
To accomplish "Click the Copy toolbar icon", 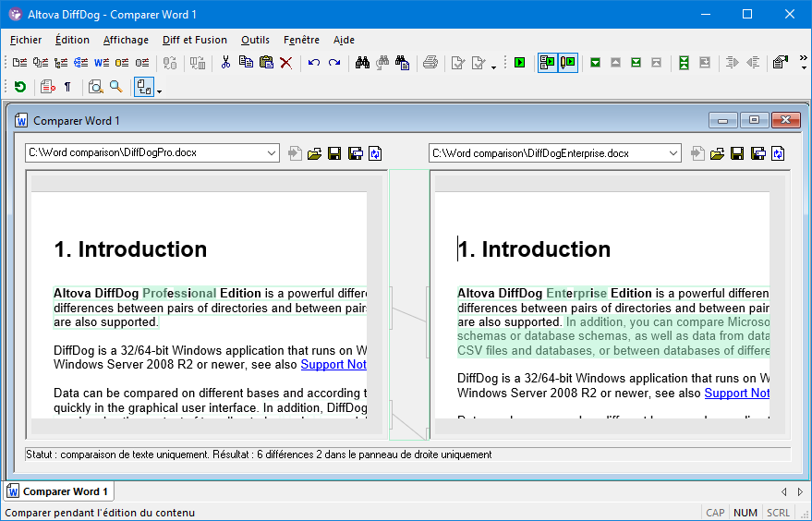I will coord(246,63).
